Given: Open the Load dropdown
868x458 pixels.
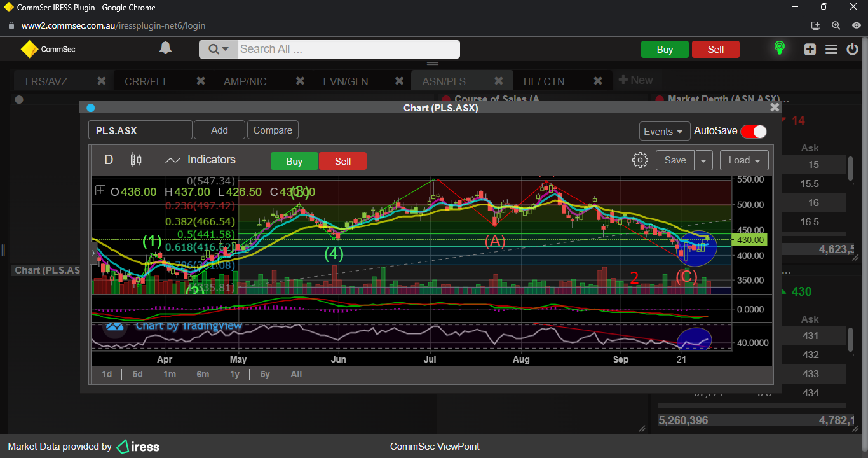Looking at the screenshot, I should point(744,160).
